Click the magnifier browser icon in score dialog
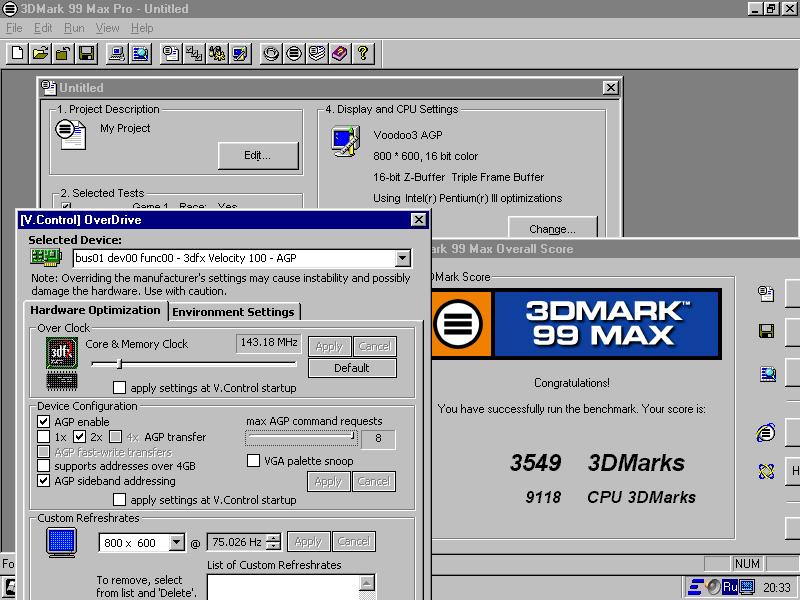 click(767, 374)
